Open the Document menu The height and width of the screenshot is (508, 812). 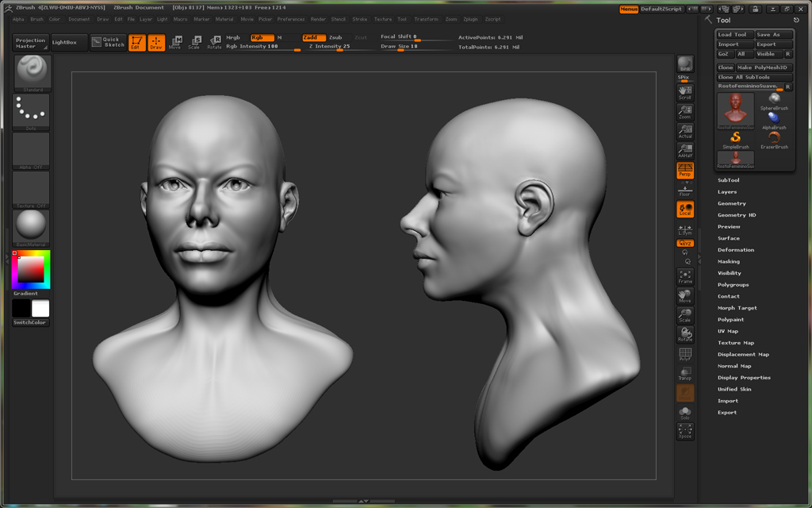coord(79,19)
